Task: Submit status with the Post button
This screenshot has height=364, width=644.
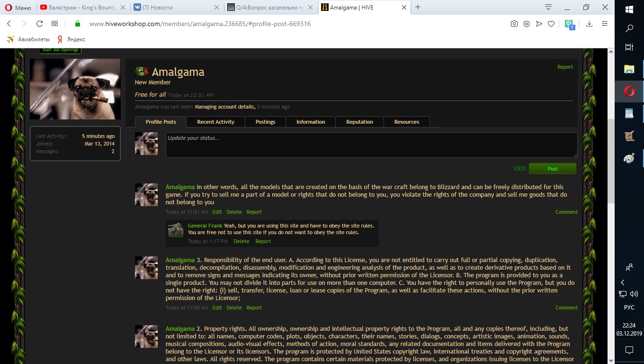Action: point(552,169)
